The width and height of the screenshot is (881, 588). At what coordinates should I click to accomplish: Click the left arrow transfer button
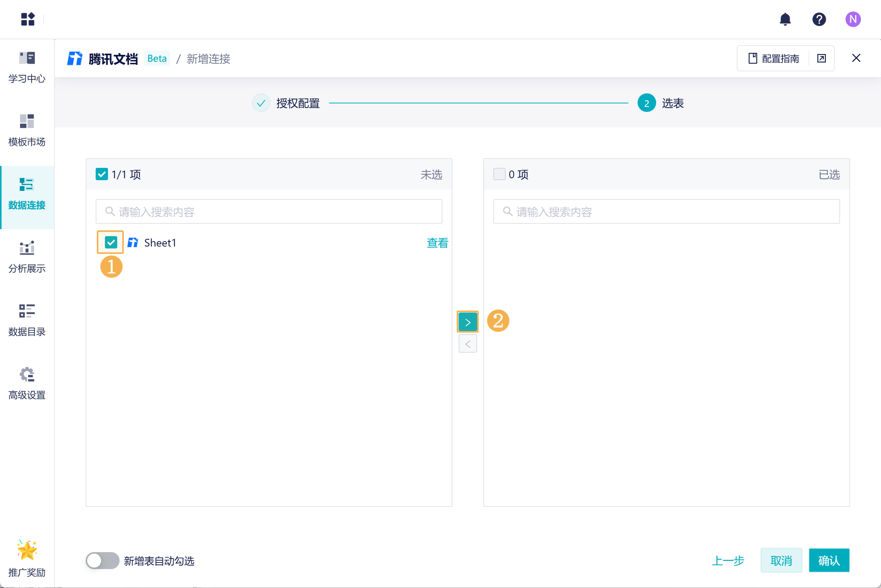468,344
